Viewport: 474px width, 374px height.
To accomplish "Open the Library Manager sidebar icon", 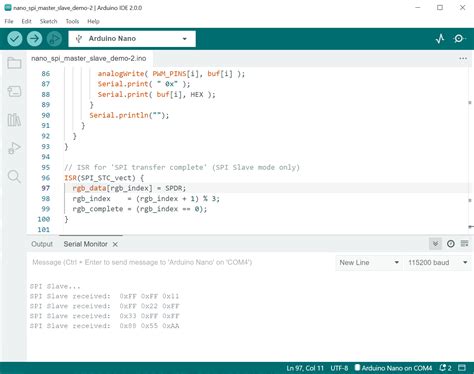I will point(14,119).
